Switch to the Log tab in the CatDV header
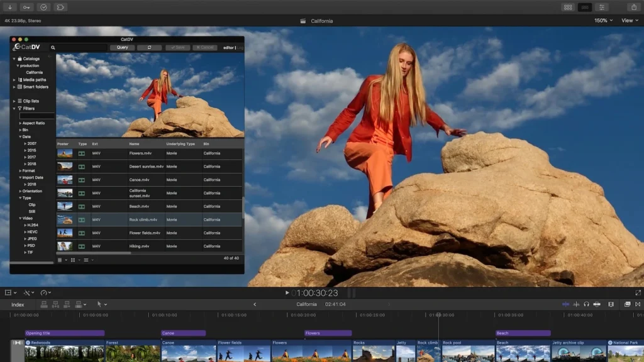644x362 pixels. click(x=242, y=47)
